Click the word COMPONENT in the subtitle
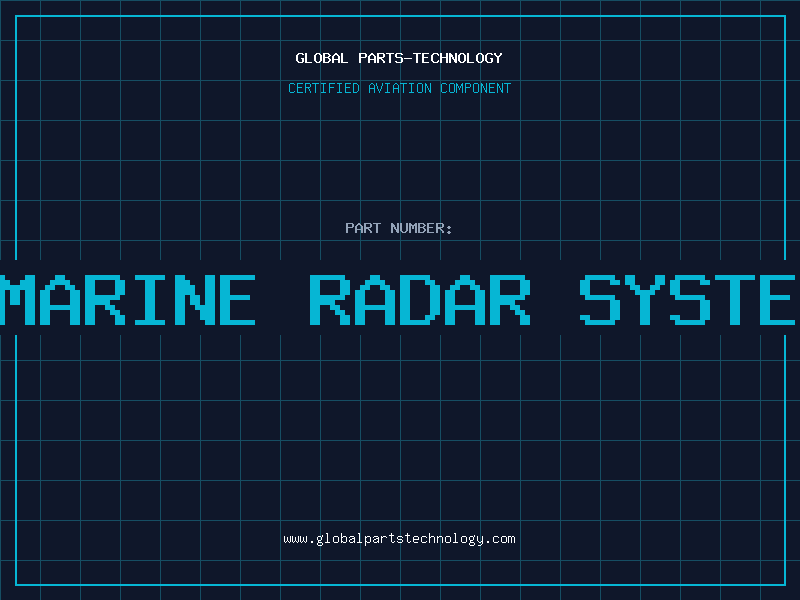800x600 pixels. tap(476, 89)
